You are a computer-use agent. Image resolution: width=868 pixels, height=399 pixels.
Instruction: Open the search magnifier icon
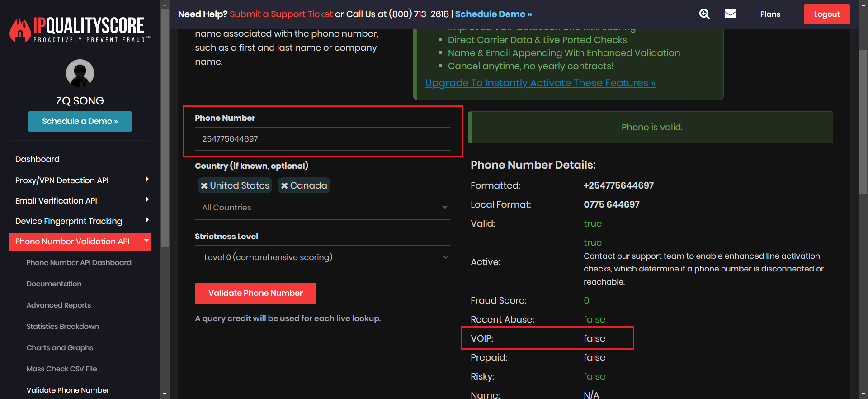point(704,14)
